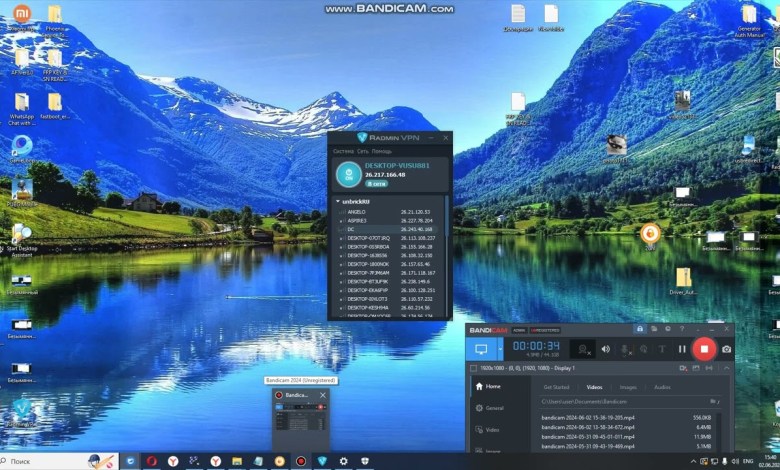
Task: Collapse the unbrickRU network group
Action: pyautogui.click(x=338, y=201)
